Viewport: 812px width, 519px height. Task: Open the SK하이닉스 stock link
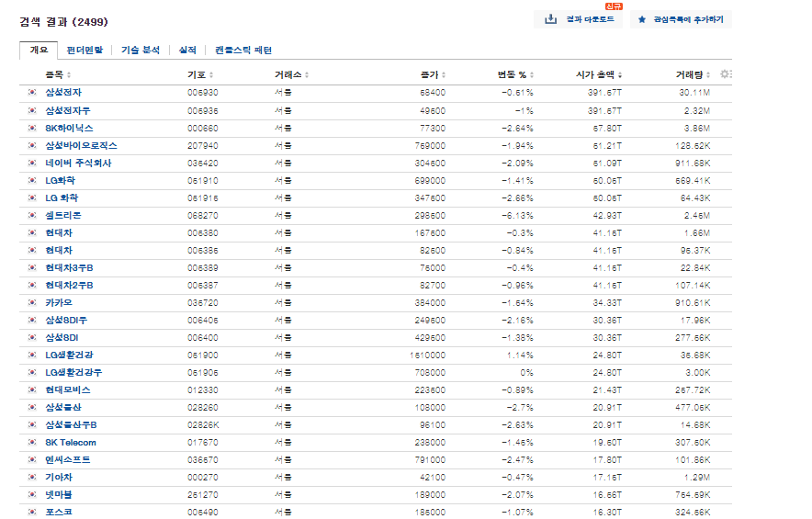click(x=69, y=128)
